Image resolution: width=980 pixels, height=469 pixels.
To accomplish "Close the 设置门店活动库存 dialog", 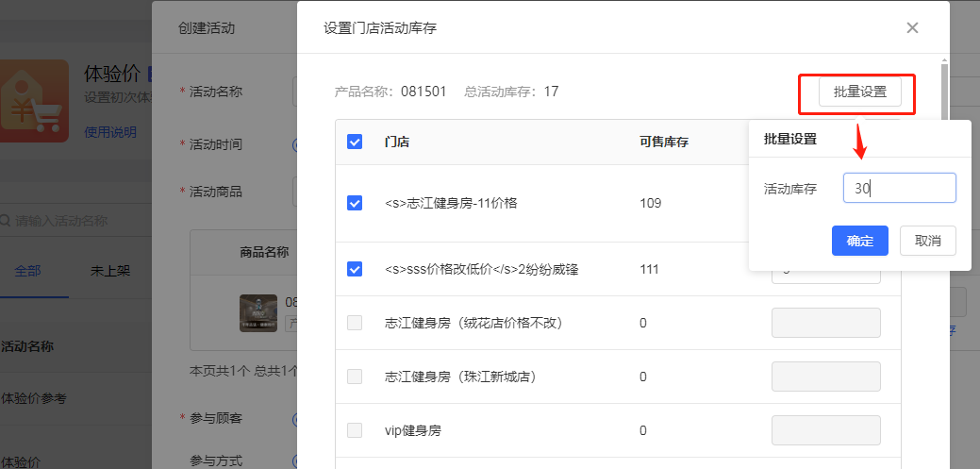I will [x=912, y=28].
